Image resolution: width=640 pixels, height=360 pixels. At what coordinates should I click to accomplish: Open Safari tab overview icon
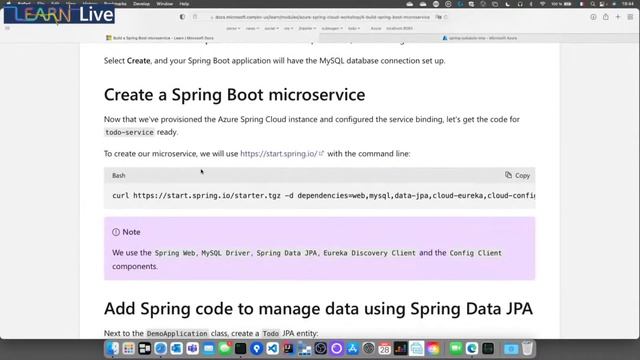(630, 17)
